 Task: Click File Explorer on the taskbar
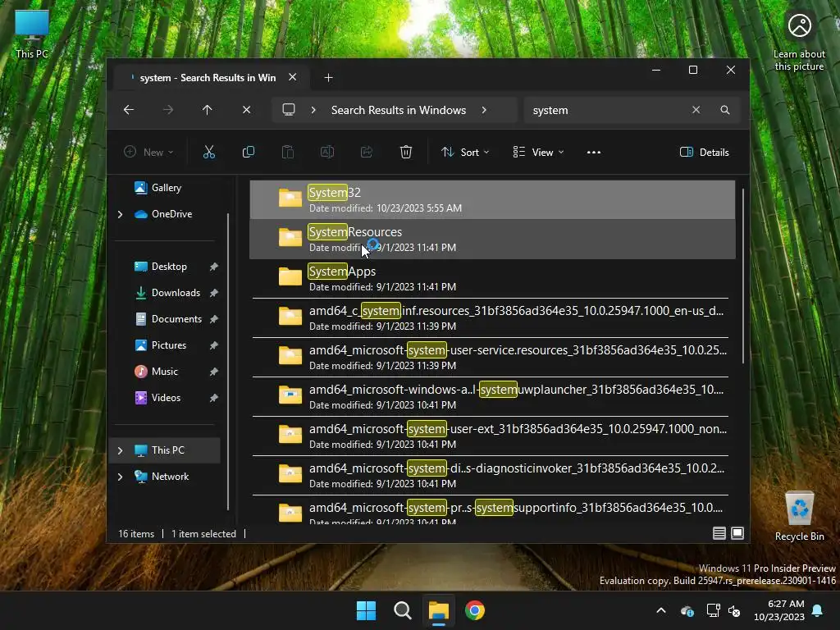pos(438,610)
